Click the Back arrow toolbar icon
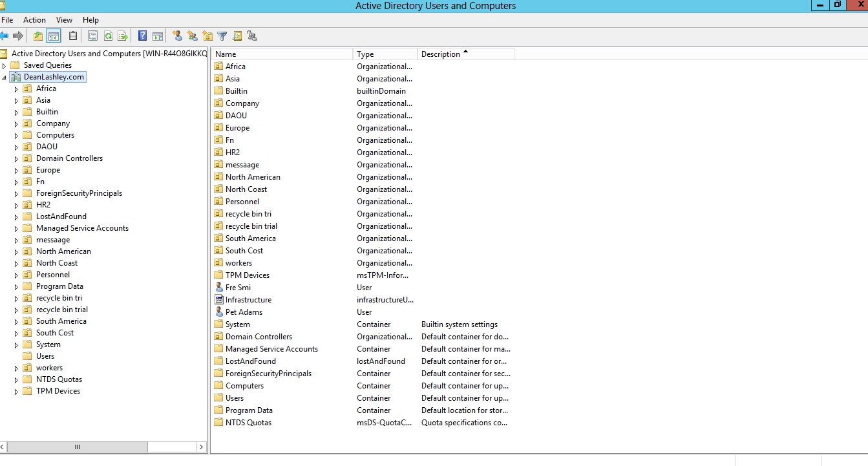Viewport: 868px width, 466px height. click(x=4, y=36)
